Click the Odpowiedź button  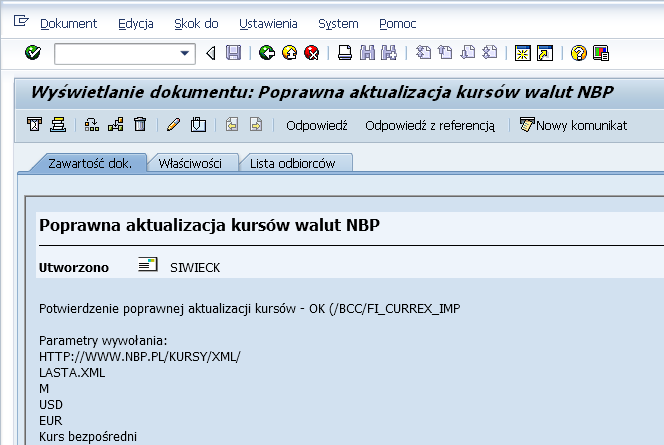click(317, 126)
